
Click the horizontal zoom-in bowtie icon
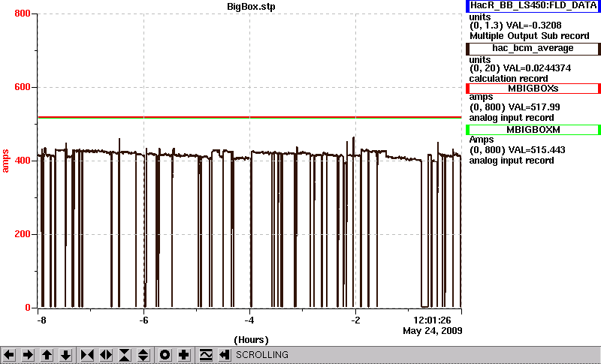point(87,355)
